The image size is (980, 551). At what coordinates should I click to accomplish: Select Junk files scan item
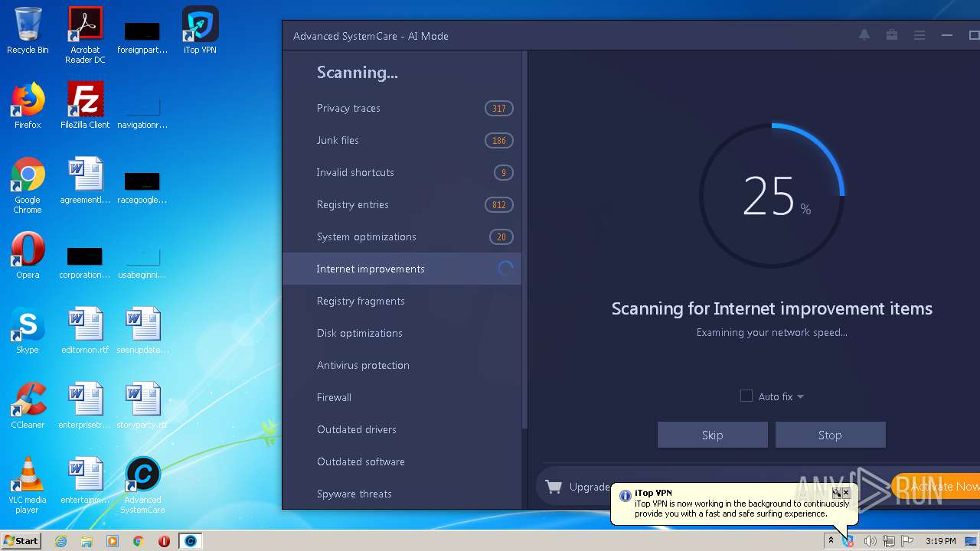402,140
